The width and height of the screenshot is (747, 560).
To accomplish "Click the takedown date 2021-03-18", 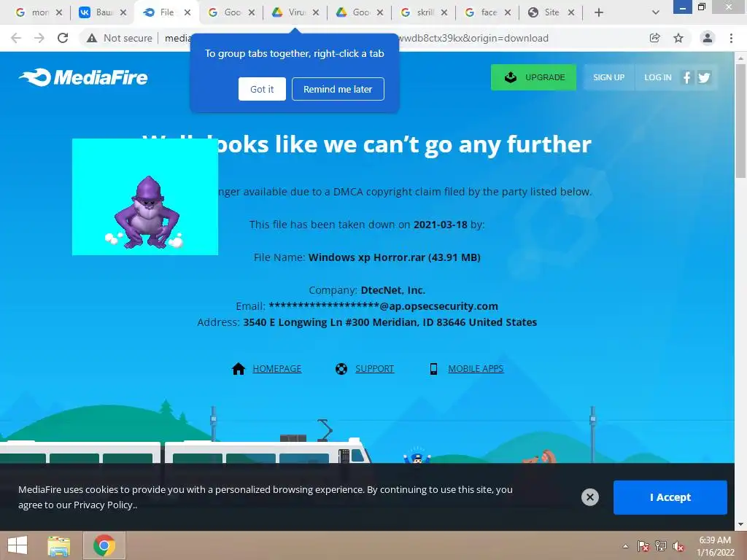I will click(x=440, y=225).
